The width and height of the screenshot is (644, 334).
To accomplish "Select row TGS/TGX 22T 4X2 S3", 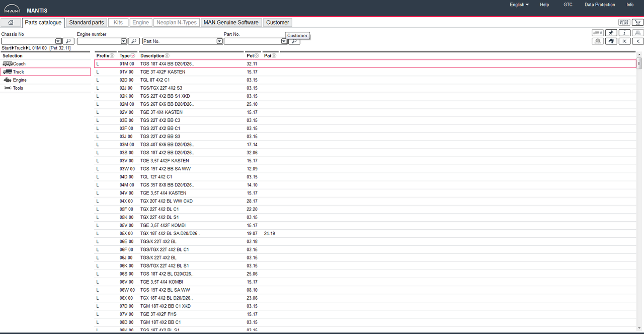I will tap(365, 88).
